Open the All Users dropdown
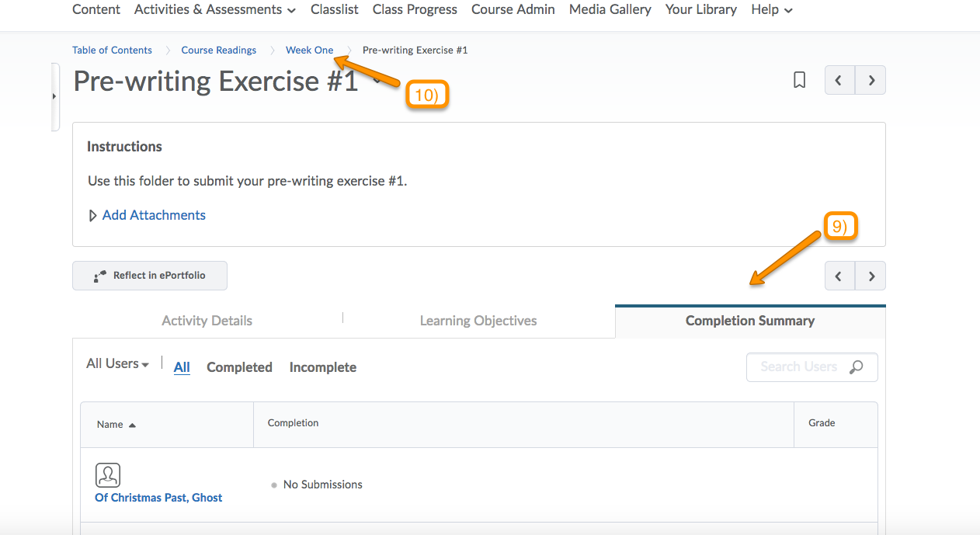This screenshot has height=535, width=980. [x=117, y=363]
